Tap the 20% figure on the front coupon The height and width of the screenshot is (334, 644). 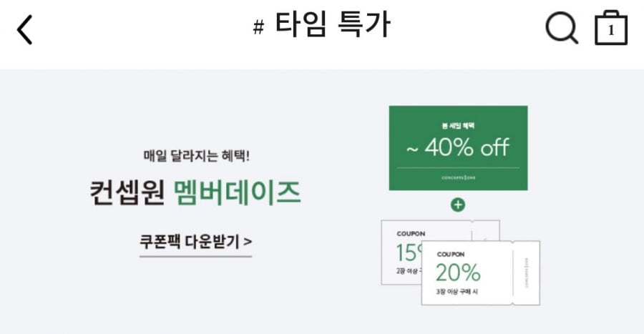click(458, 272)
